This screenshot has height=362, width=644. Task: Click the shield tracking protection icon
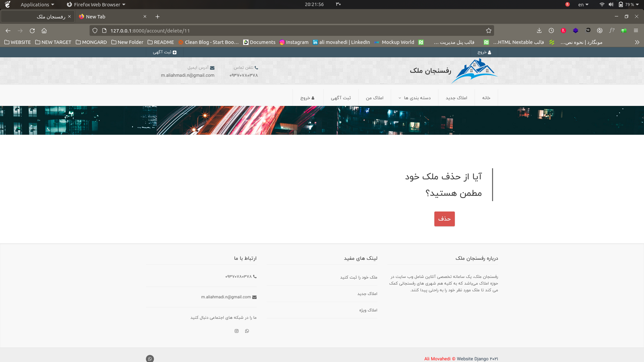(x=95, y=31)
